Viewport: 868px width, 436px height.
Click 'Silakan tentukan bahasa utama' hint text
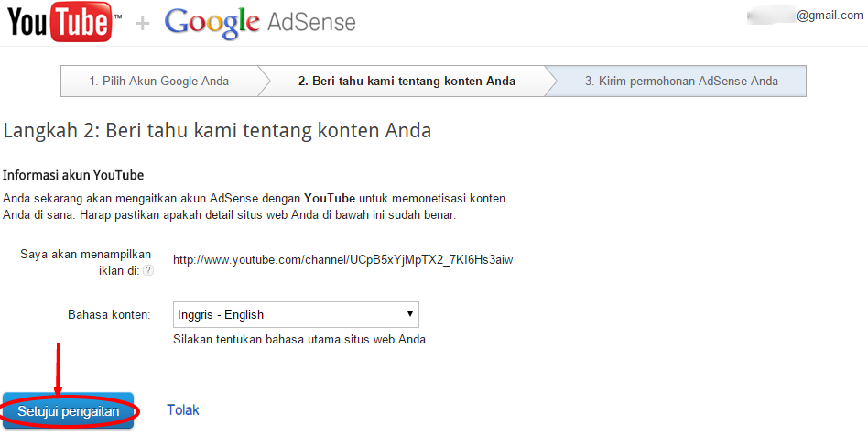click(x=300, y=339)
